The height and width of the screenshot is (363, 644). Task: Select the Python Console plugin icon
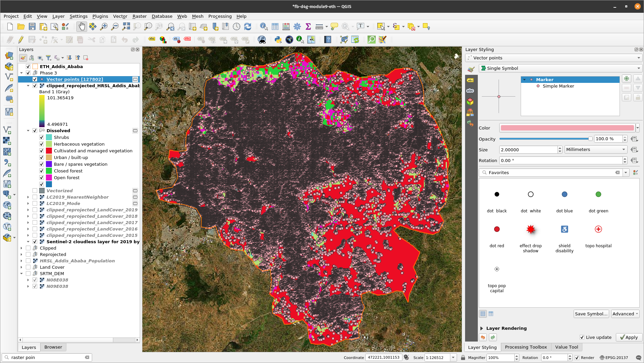[x=279, y=40]
